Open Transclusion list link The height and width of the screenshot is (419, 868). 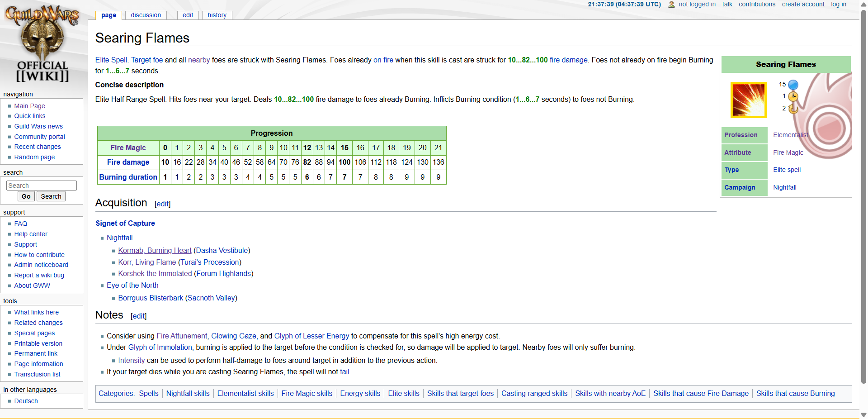pos(37,374)
